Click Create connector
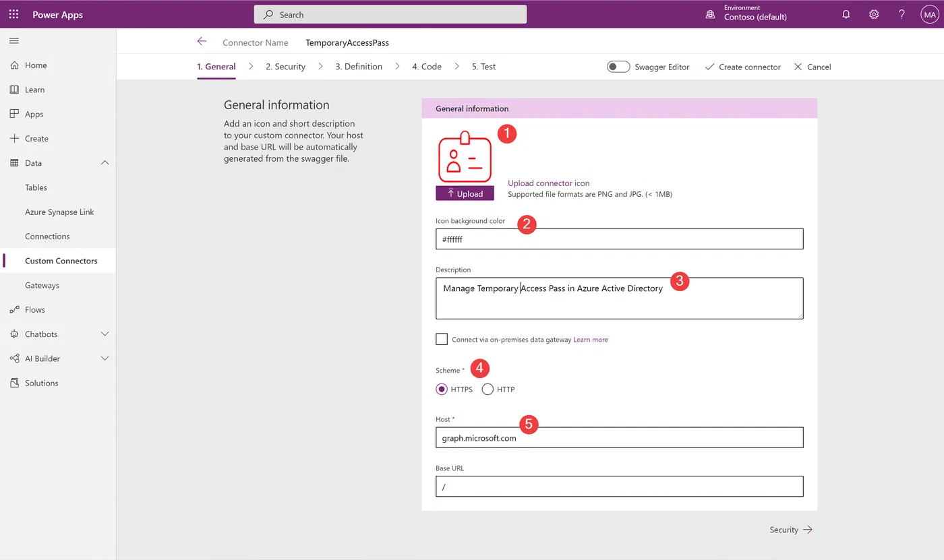 pos(742,67)
